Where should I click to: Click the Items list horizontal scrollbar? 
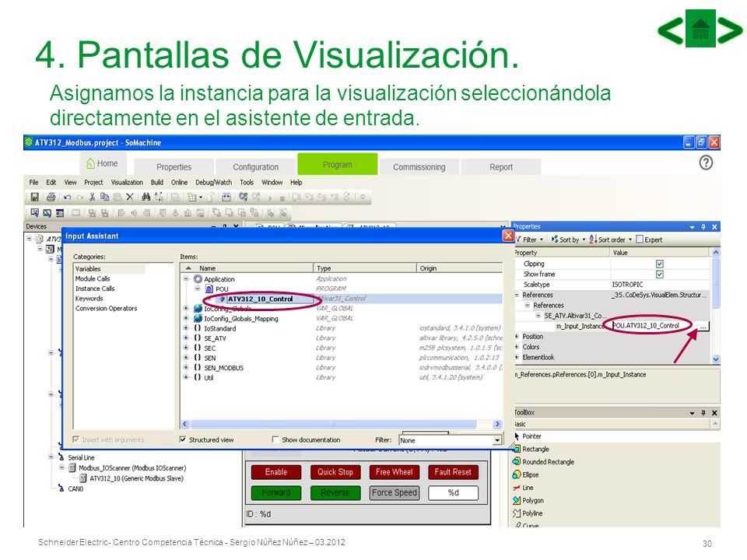pos(341,424)
